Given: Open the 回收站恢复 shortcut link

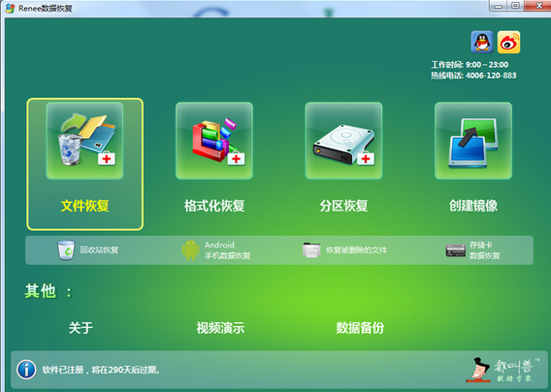Looking at the screenshot, I should [99, 250].
